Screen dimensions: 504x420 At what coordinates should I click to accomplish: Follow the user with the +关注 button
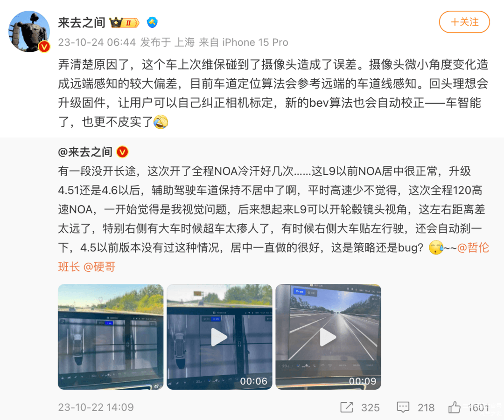[464, 22]
